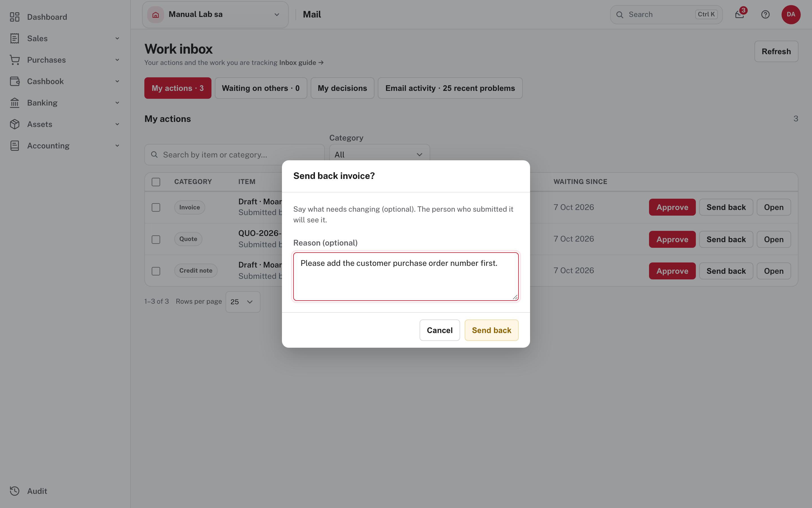Viewport: 812px width, 508px height.
Task: Click the Sales receipt icon
Action: [x=14, y=38]
